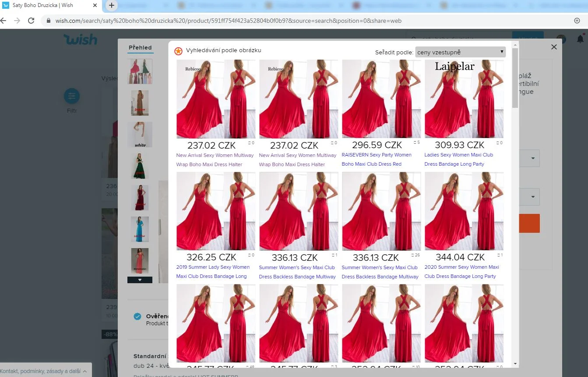The width and height of the screenshot is (588, 377).
Task: Click the orange star image-search icon
Action: [178, 51]
